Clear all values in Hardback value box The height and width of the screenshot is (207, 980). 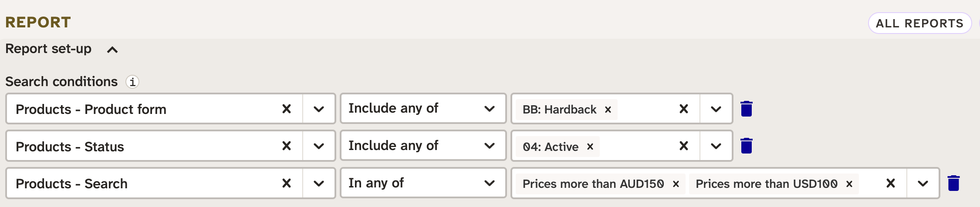coord(684,109)
